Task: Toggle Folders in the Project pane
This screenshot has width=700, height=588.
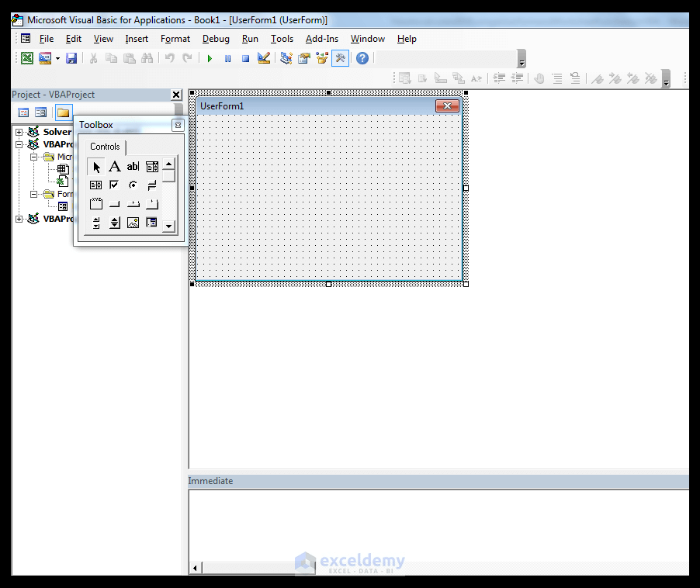Action: pos(64,112)
